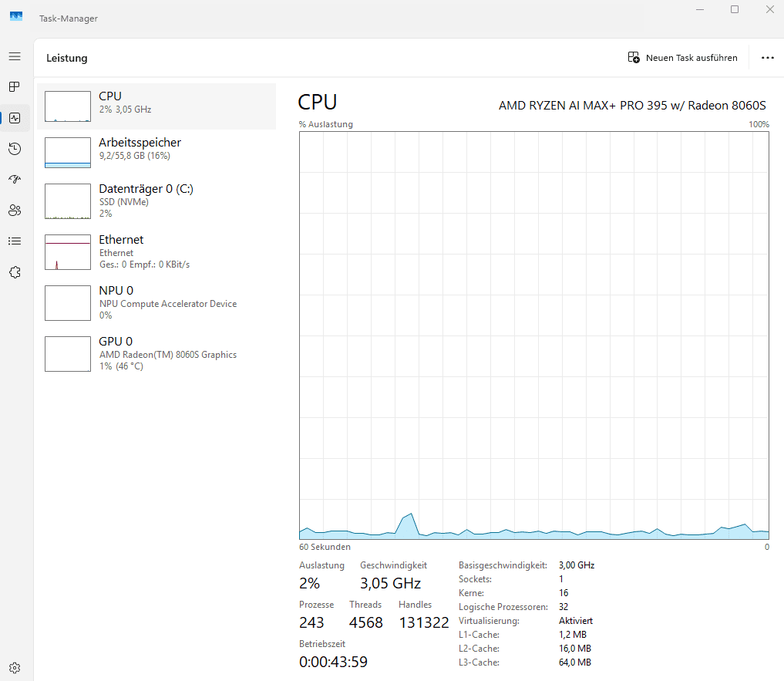
Task: Go to the Processes page icon
Action: [15, 87]
